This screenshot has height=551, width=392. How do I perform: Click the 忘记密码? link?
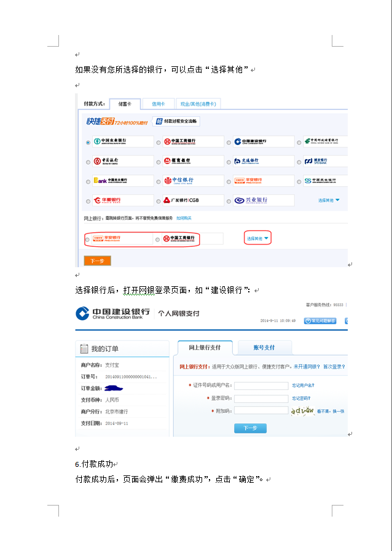pos(301,398)
